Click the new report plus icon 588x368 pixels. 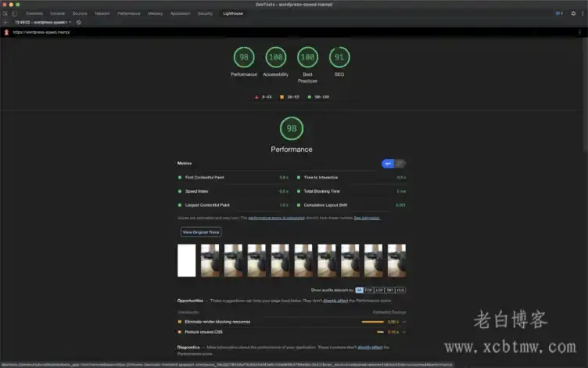click(5, 22)
